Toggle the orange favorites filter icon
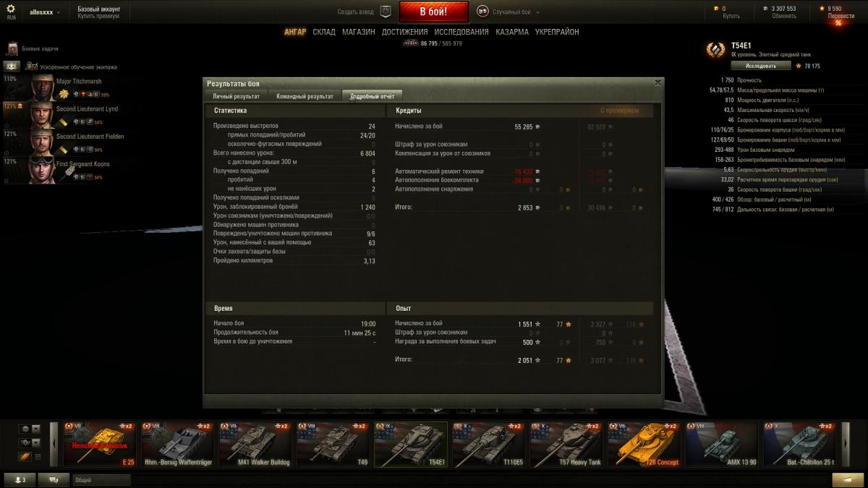The image size is (868, 488). coord(25,456)
